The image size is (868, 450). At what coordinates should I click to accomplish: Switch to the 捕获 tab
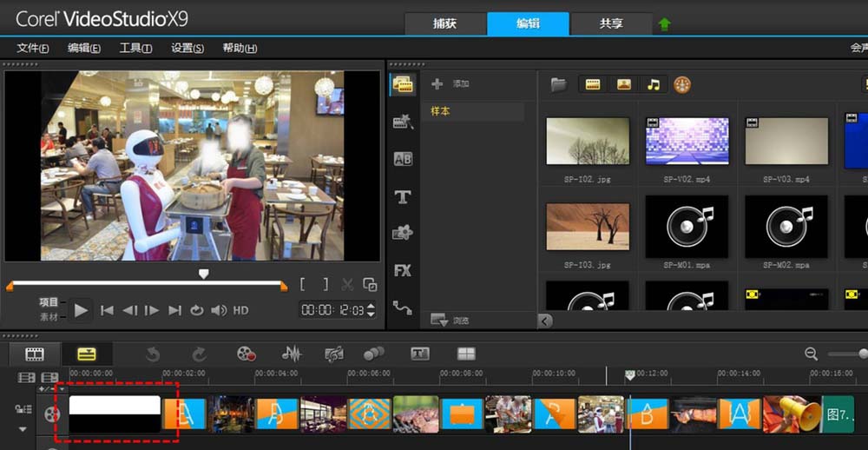coord(445,23)
